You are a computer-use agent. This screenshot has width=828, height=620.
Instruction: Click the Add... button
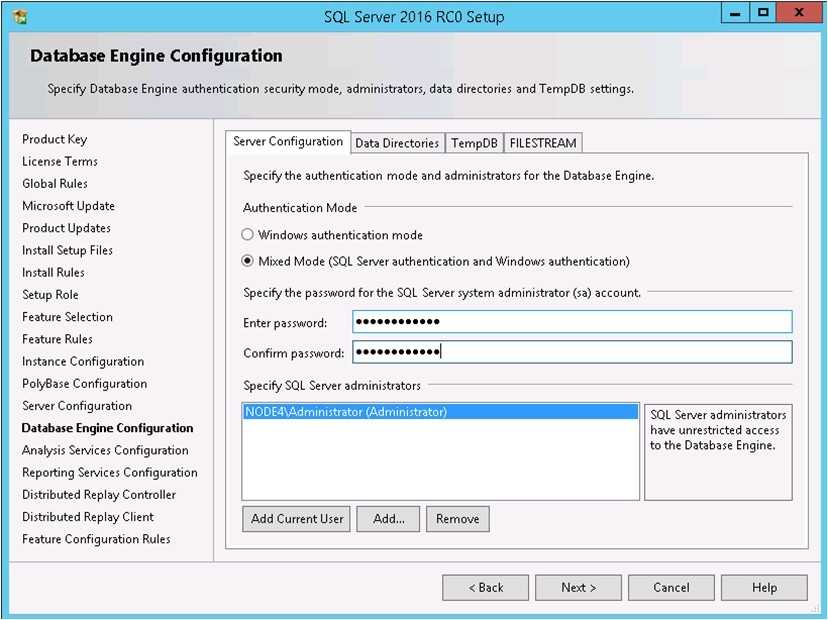click(x=389, y=519)
